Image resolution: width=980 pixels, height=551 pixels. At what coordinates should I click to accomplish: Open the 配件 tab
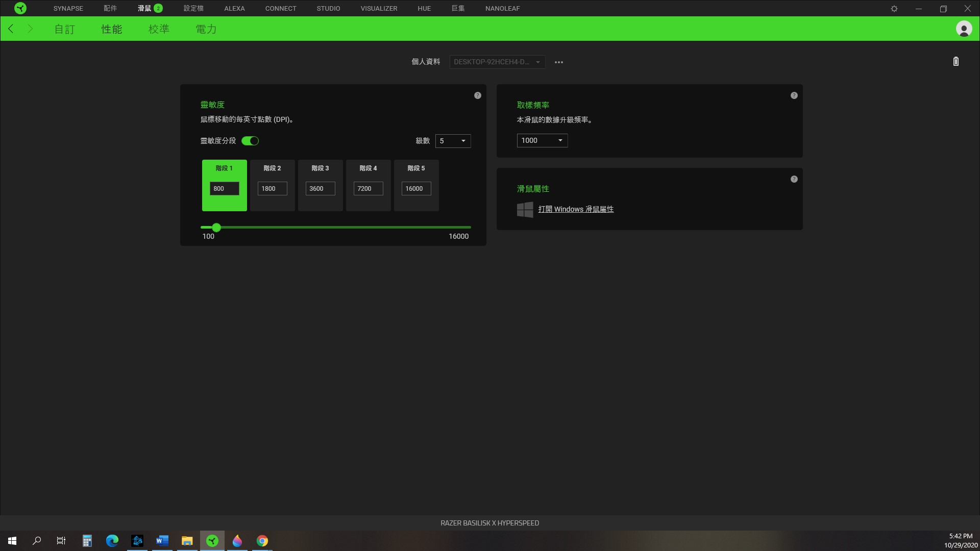110,8
